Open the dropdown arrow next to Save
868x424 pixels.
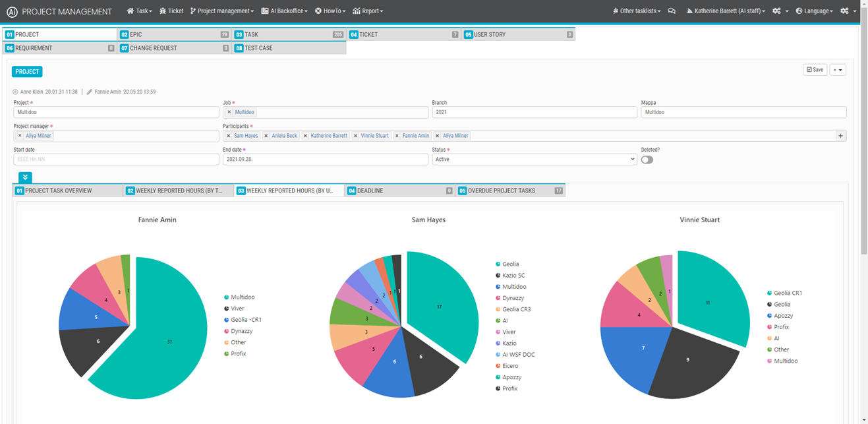(x=838, y=70)
